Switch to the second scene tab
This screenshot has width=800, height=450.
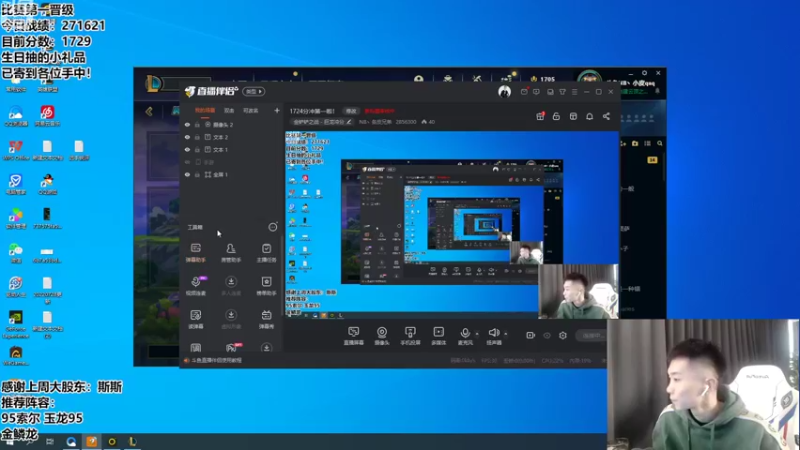click(230, 111)
